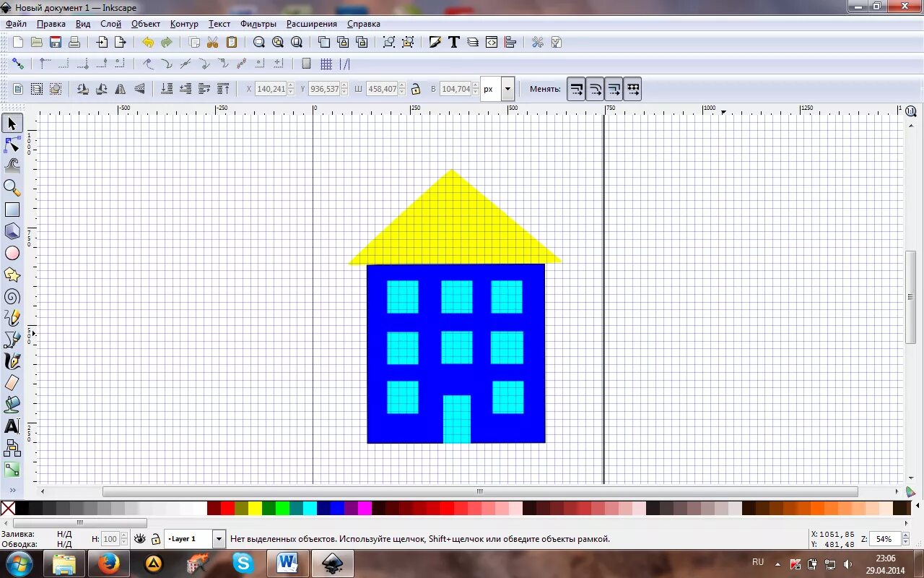The height and width of the screenshot is (578, 924).
Task: Open Inkscape preferences with the tools icon
Action: coord(538,42)
